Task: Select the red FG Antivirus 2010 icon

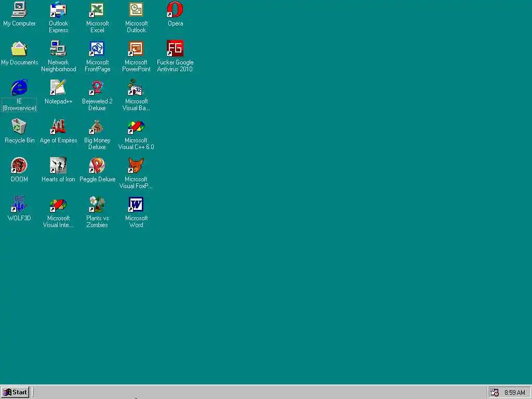Action: tap(175, 48)
